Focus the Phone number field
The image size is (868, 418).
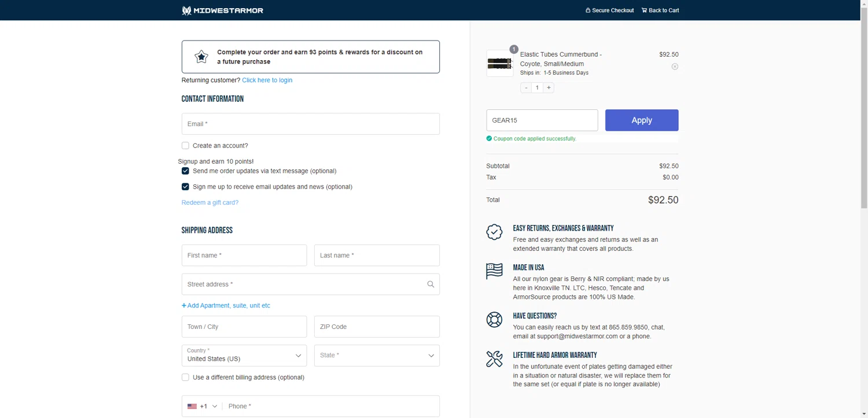click(x=331, y=406)
